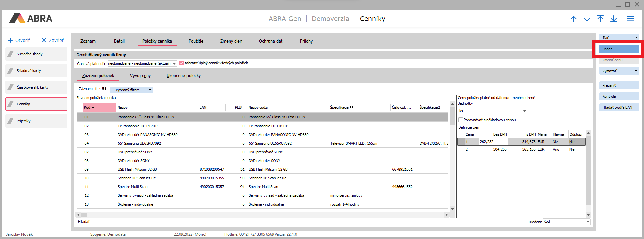Screen dimensions: 644x239
Task: Jump to last record arrow icon
Action: pos(614,19)
